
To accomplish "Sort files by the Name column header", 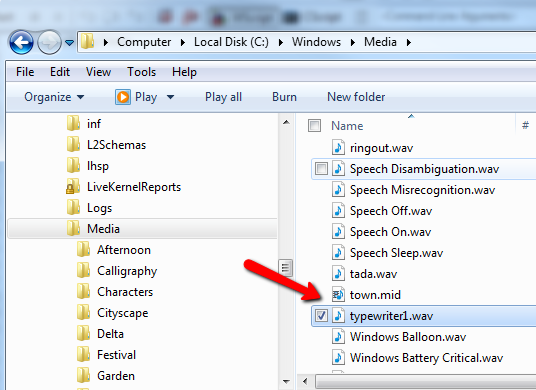I will pos(347,126).
